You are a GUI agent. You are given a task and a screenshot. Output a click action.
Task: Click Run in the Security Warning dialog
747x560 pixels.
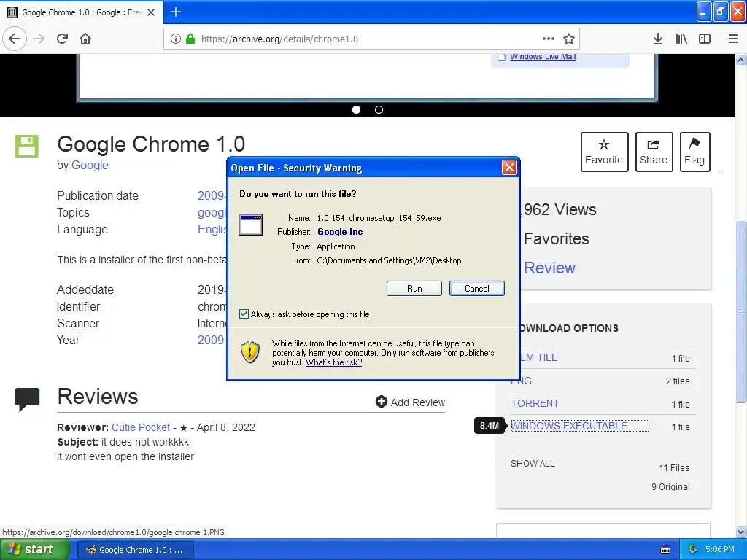point(414,289)
